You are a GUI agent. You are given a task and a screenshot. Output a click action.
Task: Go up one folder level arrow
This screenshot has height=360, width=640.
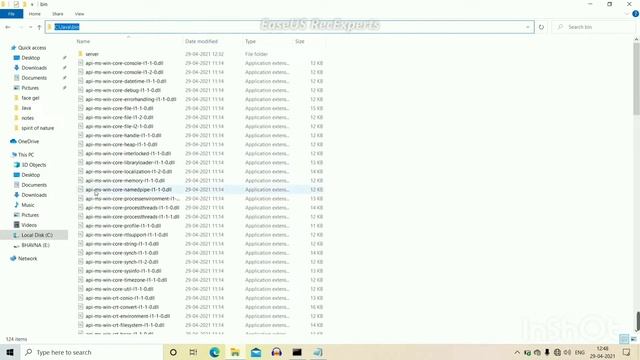coord(39,27)
